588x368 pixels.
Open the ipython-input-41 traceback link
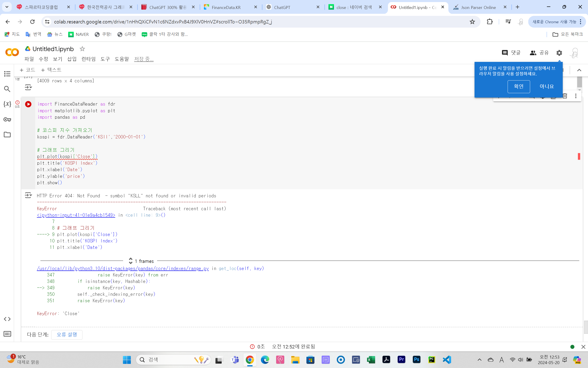pos(76,215)
